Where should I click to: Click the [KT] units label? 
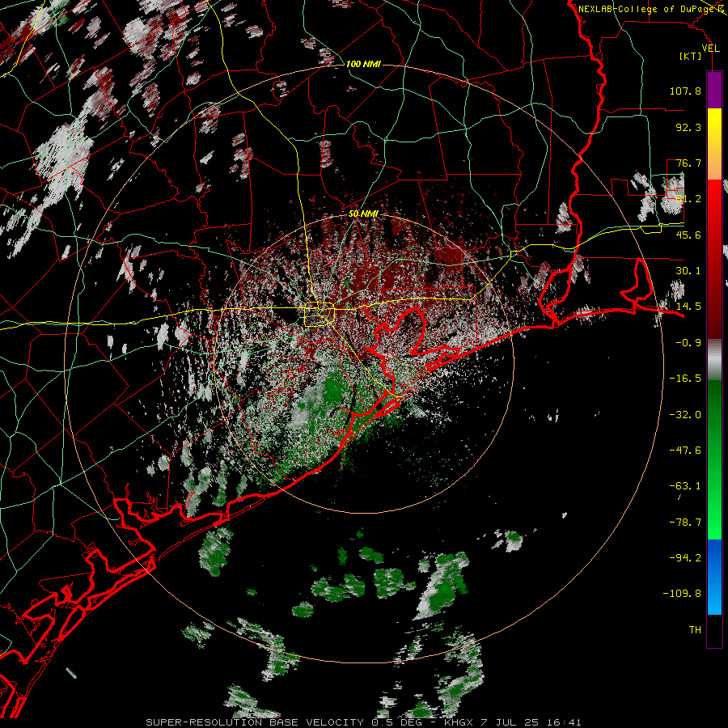tap(690, 56)
